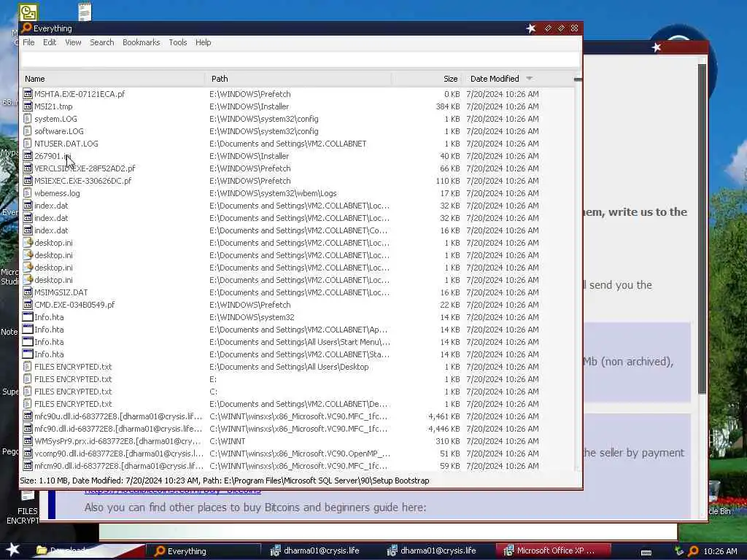
Task: Open the star Start button on taskbar
Action: [13, 550]
